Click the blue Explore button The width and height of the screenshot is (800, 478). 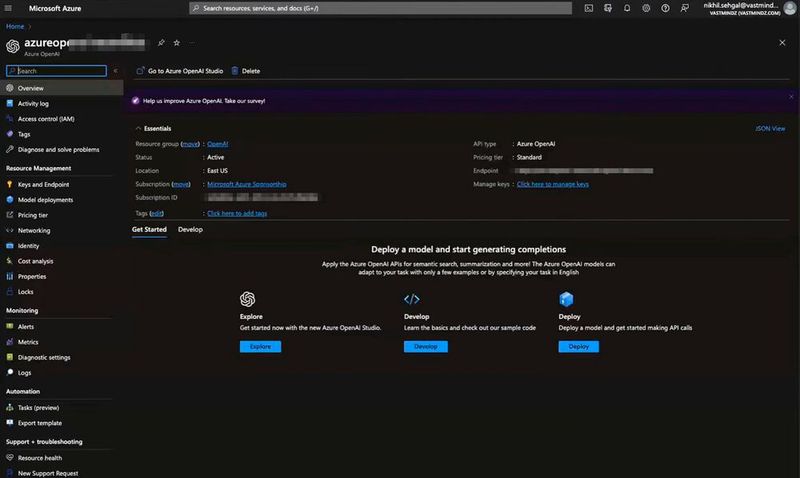click(260, 346)
